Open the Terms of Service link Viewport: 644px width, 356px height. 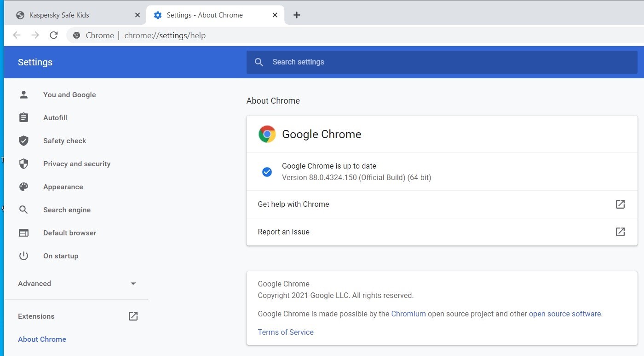[x=286, y=332]
